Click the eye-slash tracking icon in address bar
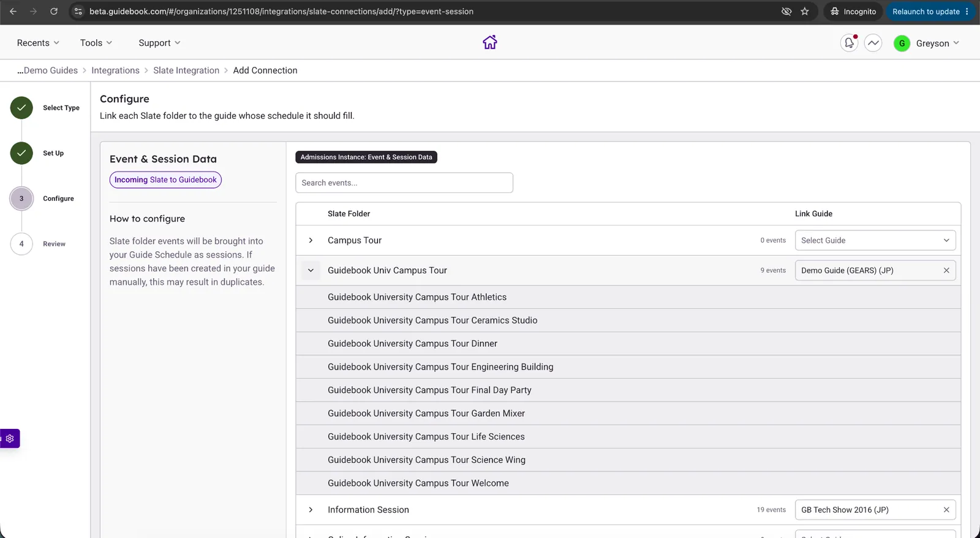Viewport: 980px width, 538px height. click(x=786, y=12)
